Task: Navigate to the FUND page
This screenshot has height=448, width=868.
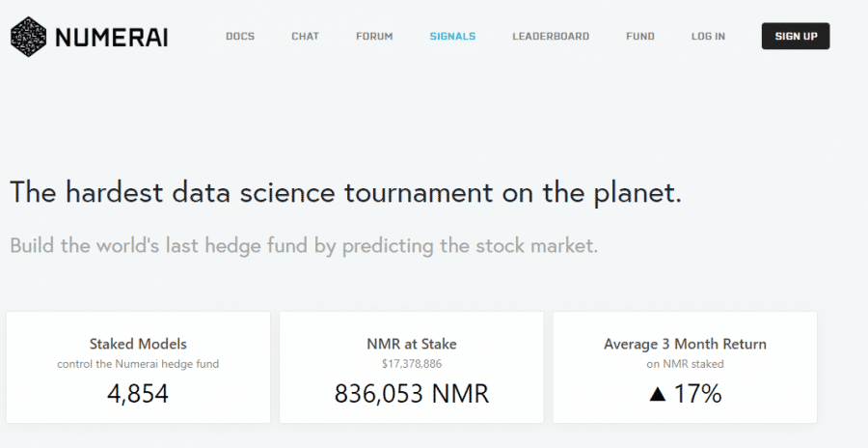Action: [639, 37]
